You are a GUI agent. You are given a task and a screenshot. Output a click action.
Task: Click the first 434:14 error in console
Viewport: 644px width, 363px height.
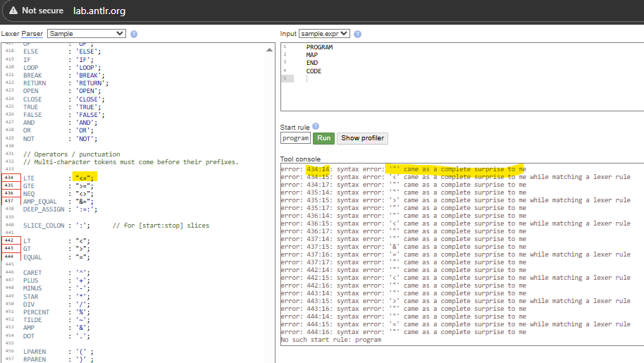[x=318, y=169]
